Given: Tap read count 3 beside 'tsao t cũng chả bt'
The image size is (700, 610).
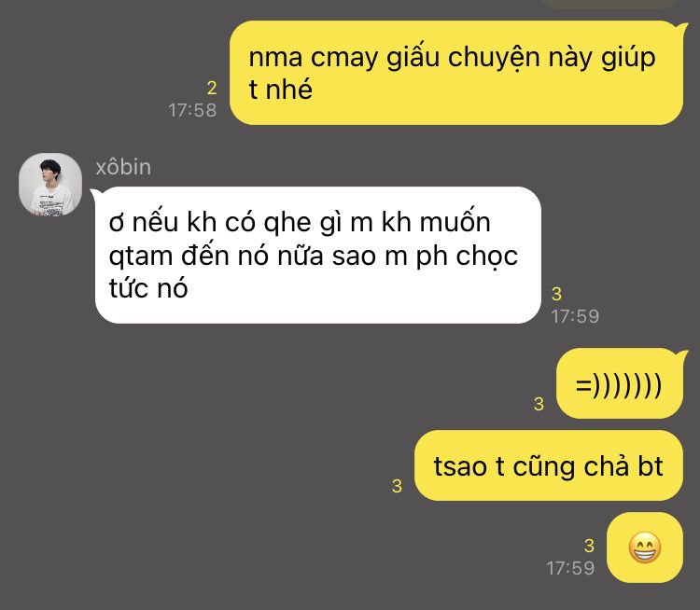Looking at the screenshot, I should (397, 486).
